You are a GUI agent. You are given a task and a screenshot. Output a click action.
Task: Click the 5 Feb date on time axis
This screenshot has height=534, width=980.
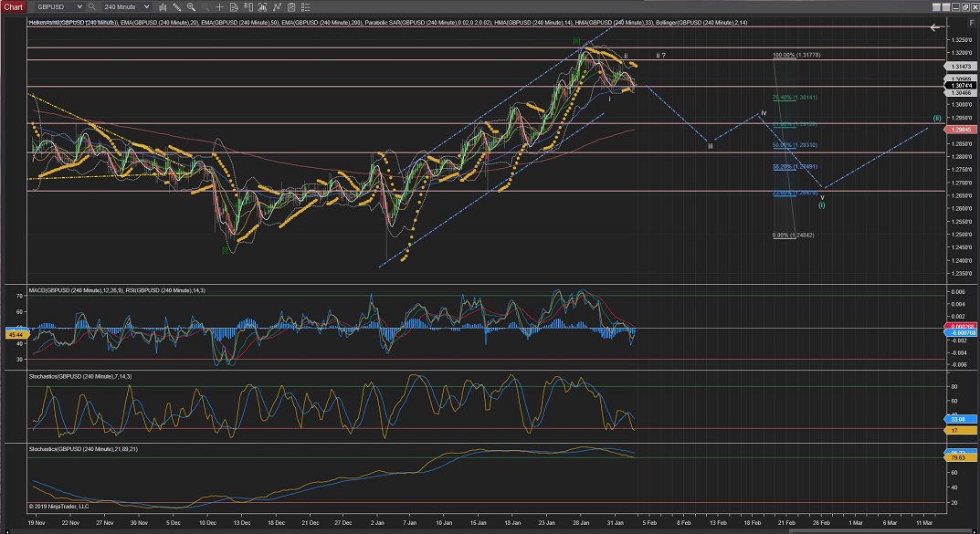pos(650,523)
